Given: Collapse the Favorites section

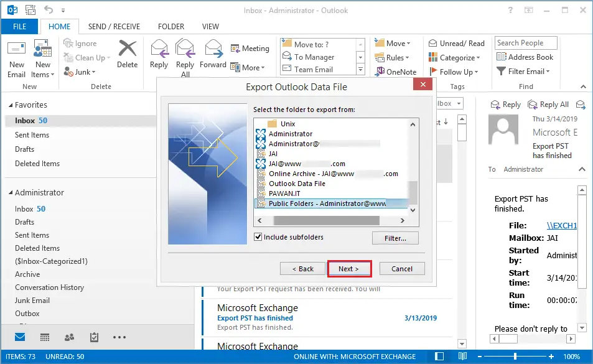Looking at the screenshot, I should click(11, 105).
